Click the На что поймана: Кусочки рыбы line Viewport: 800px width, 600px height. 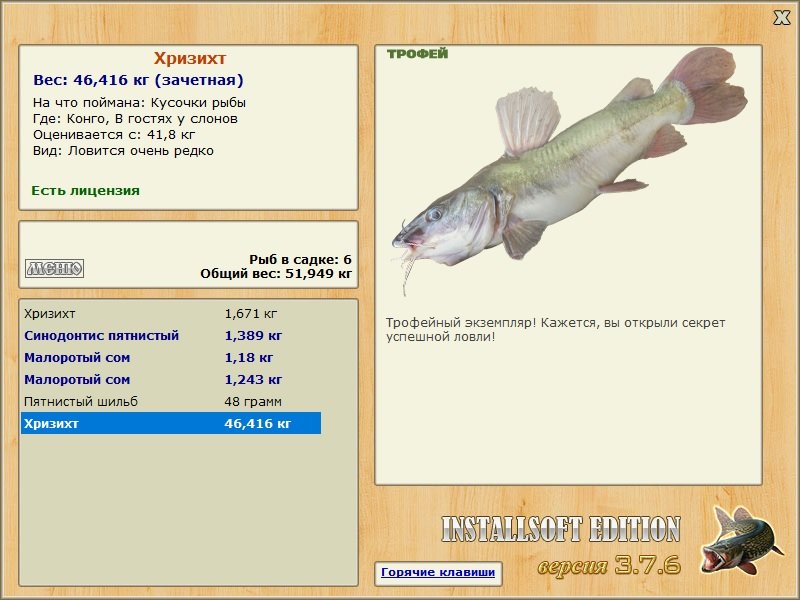click(x=139, y=103)
